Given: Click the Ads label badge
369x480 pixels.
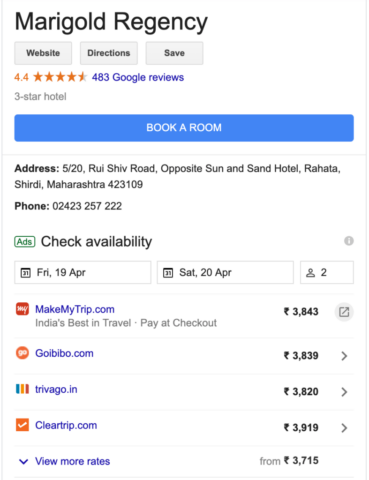Looking at the screenshot, I should tap(25, 241).
